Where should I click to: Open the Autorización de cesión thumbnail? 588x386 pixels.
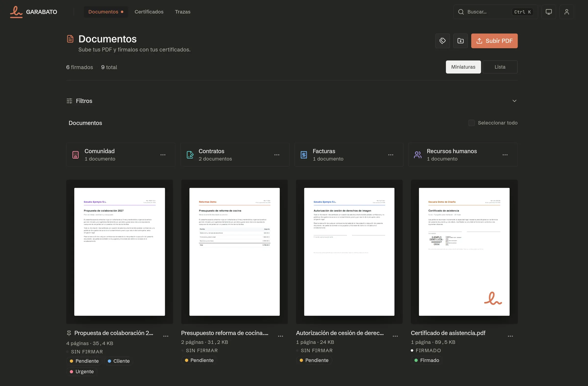click(x=349, y=252)
